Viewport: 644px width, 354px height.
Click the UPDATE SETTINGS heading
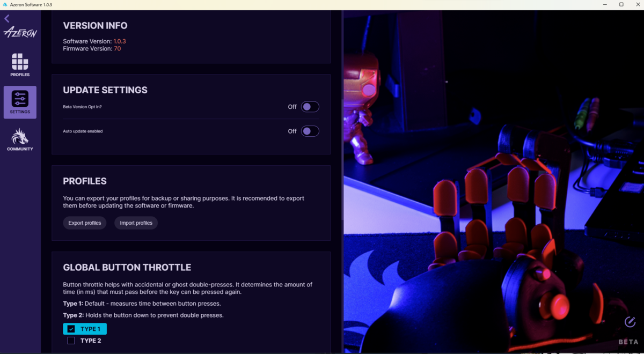(x=105, y=90)
